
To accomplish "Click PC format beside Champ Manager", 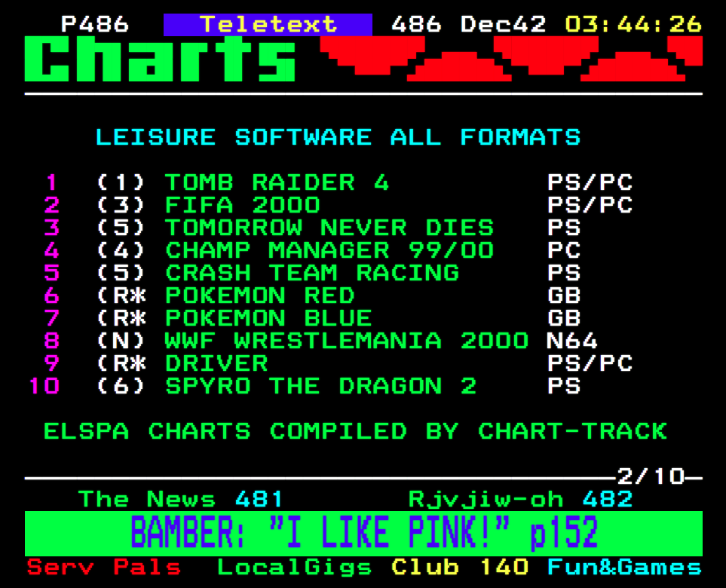I will (564, 250).
